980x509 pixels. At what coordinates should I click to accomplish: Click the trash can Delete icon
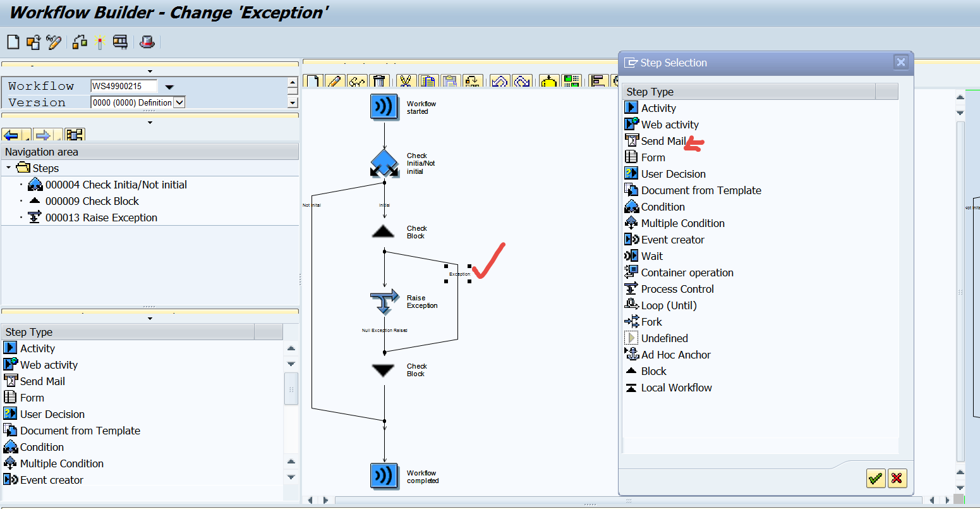tap(378, 81)
